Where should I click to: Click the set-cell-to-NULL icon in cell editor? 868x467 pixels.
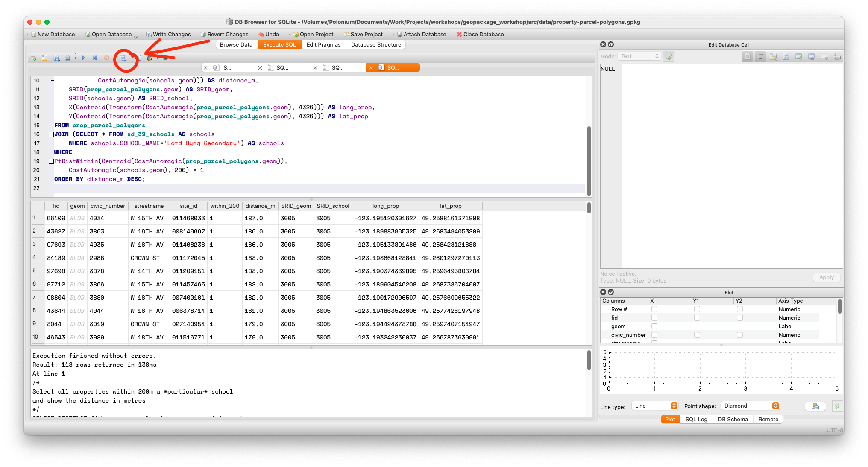pos(824,56)
